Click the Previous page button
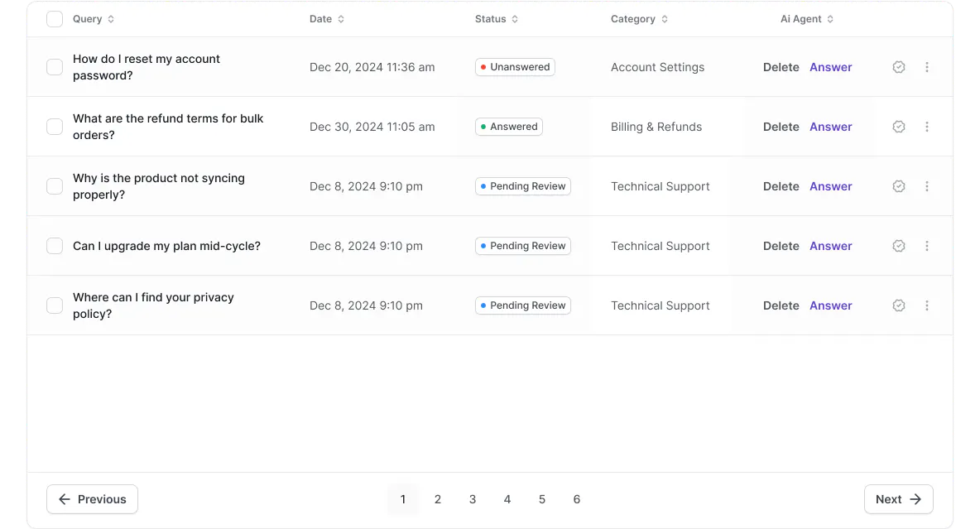Image resolution: width=980 pixels, height=529 pixels. [x=92, y=499]
